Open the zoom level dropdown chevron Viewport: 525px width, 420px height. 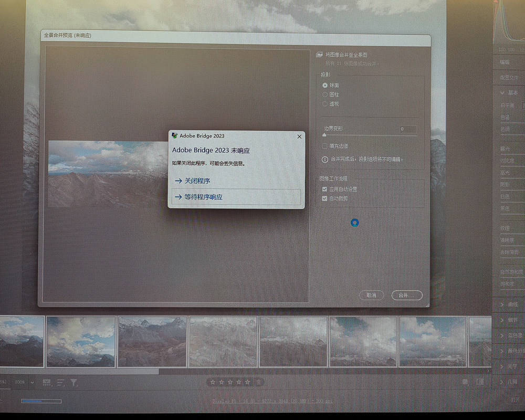click(33, 383)
